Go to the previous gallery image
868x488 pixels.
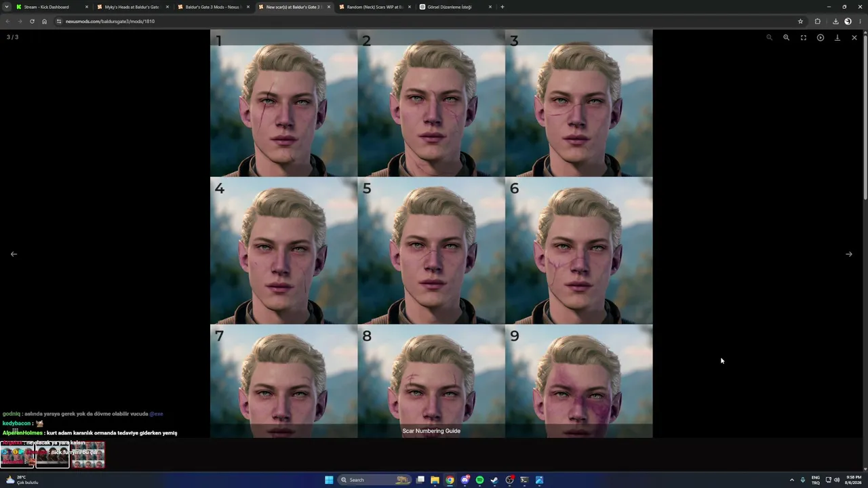click(14, 254)
